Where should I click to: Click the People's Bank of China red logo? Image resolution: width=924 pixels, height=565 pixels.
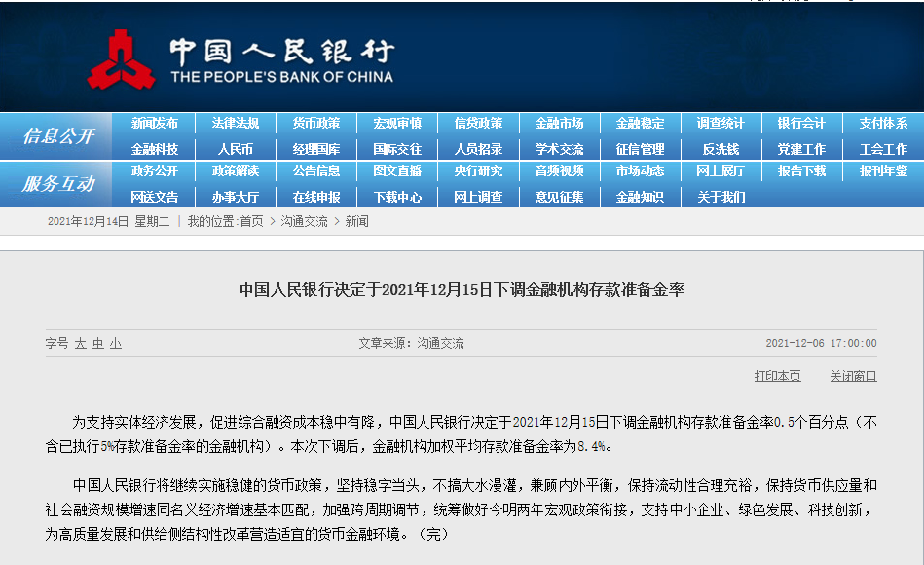coord(122,59)
